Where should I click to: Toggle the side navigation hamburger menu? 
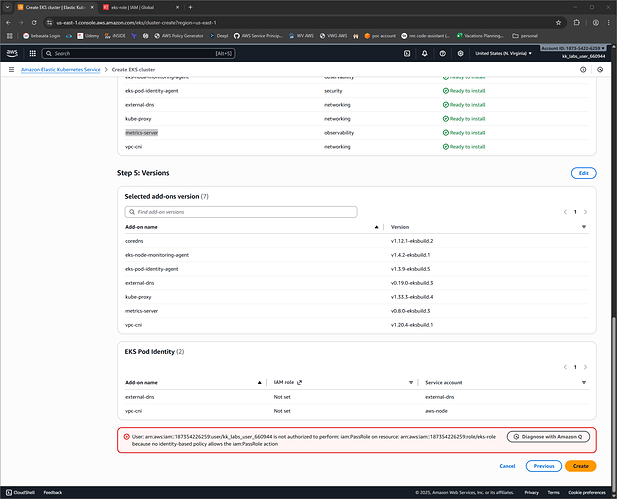click(x=11, y=70)
